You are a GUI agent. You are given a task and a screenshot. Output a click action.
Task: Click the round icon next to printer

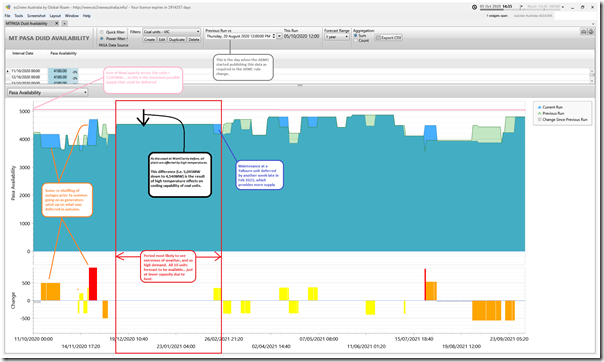coord(591,32)
